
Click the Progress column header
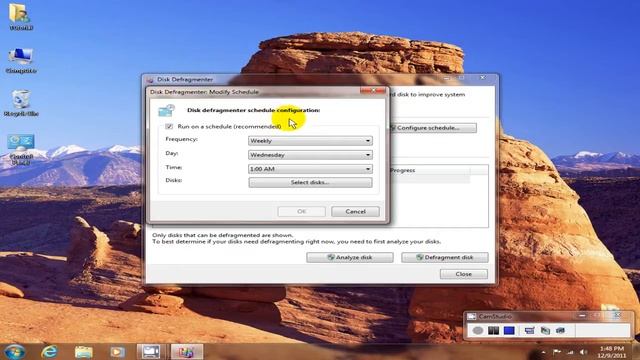tap(429, 170)
